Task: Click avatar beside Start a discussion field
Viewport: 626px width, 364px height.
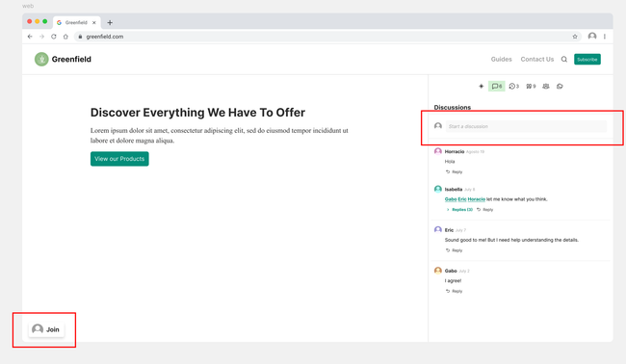Action: pyautogui.click(x=438, y=126)
